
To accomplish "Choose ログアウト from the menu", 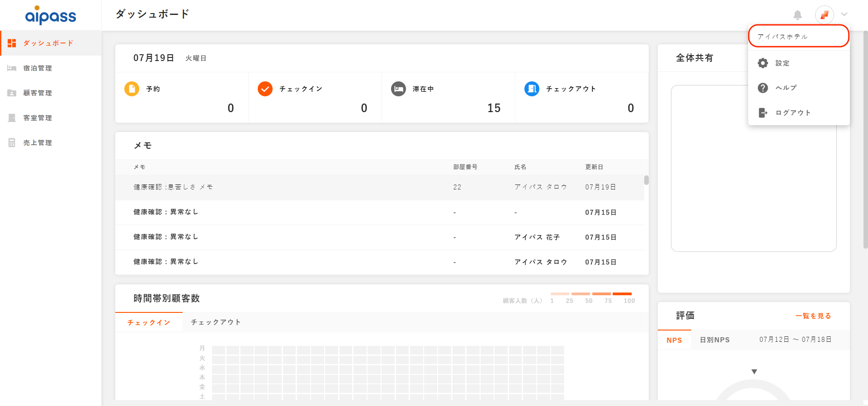I will [799, 113].
